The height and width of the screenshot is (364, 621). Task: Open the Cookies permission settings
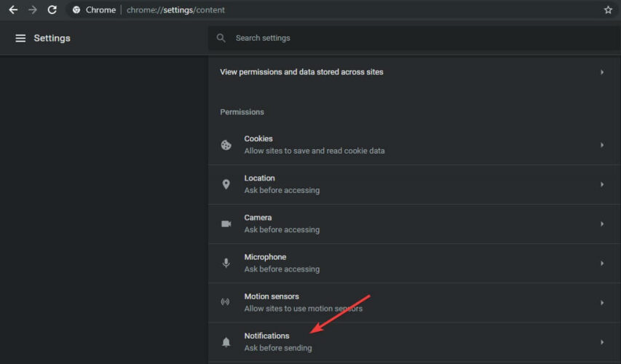(414, 145)
